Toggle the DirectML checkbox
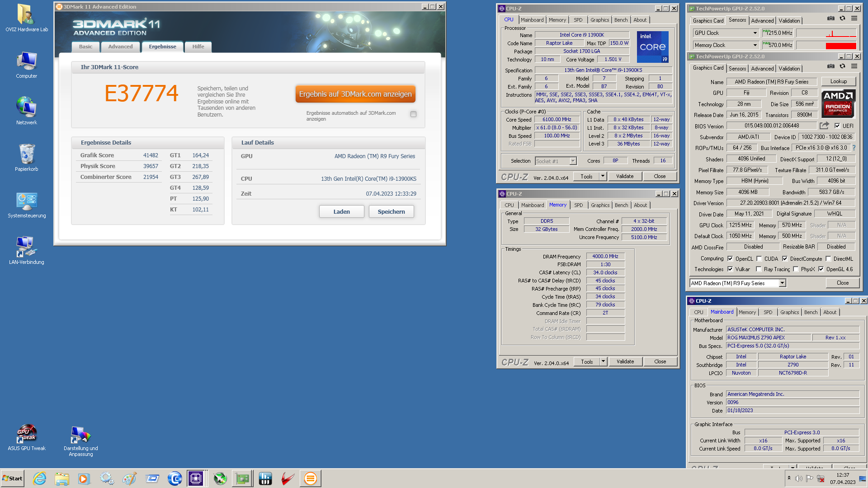The width and height of the screenshot is (868, 488). coord(828,259)
